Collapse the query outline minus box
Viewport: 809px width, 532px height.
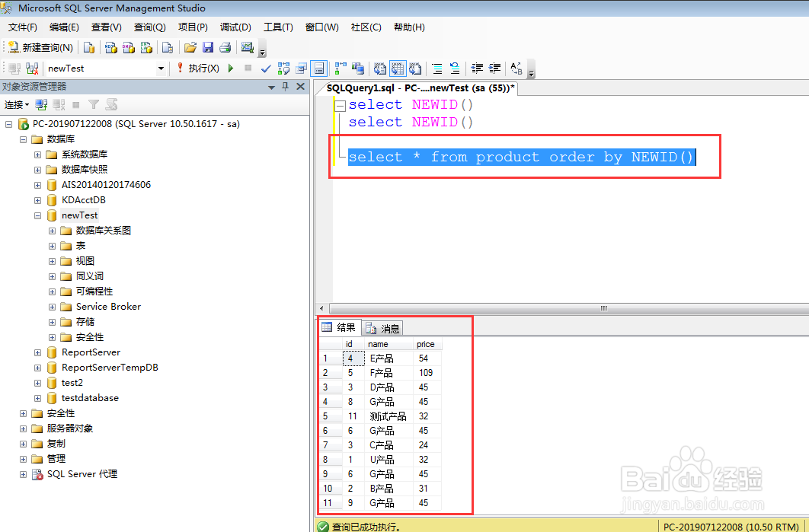(x=340, y=106)
